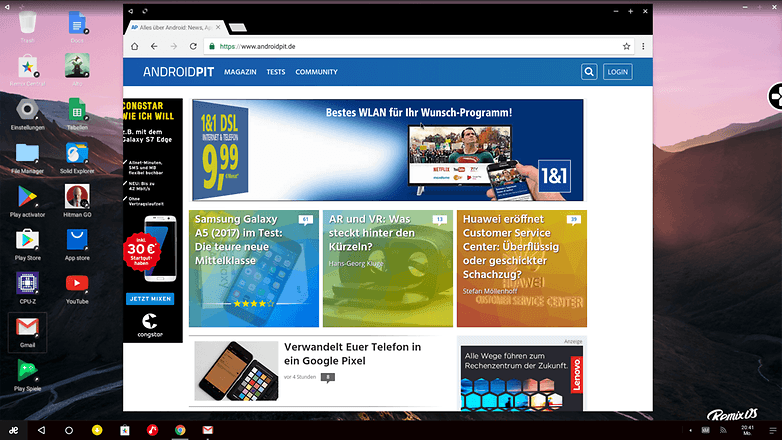Click author Hans-Georg Kluge
The height and width of the screenshot is (440, 782).
356,263
